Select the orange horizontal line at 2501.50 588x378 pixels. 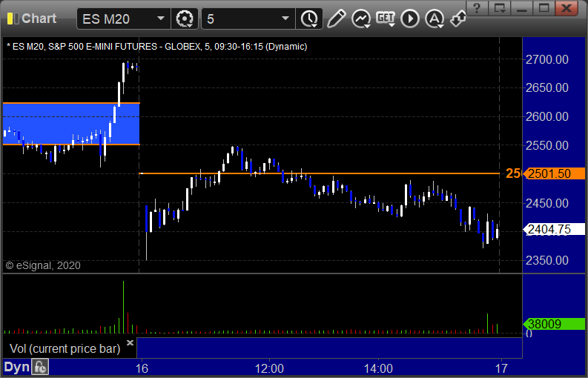click(320, 173)
